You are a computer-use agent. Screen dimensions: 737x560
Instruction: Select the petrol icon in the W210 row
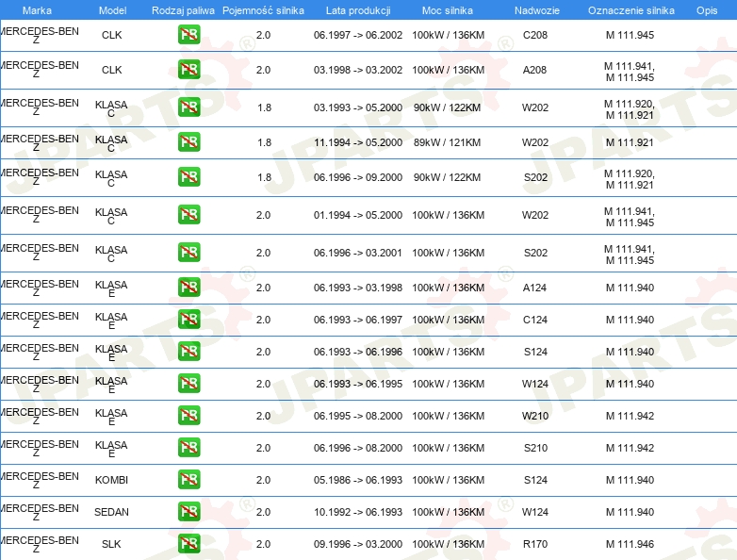tap(188, 415)
